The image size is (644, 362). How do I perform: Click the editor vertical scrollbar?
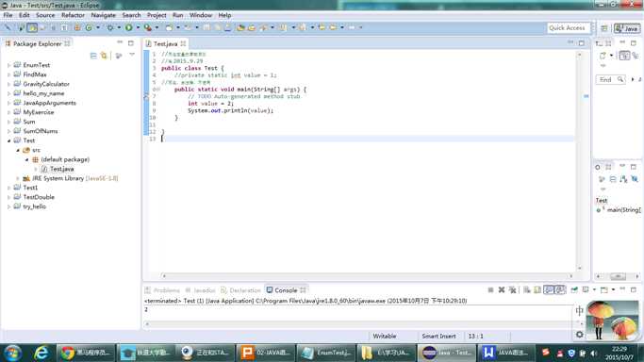580,161
